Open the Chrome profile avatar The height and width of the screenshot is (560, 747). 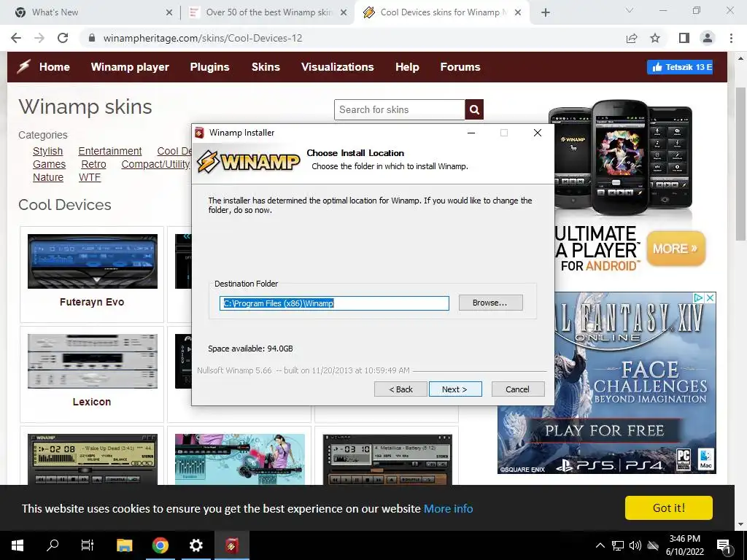click(708, 38)
